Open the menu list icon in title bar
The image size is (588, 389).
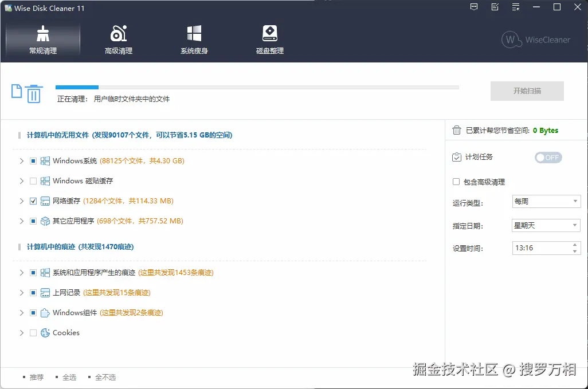pyautogui.click(x=516, y=7)
